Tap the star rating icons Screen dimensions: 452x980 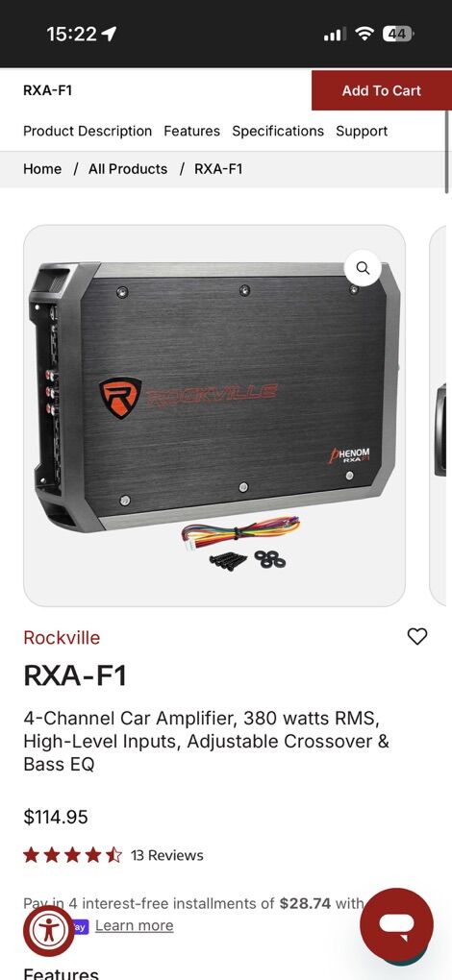(72, 855)
